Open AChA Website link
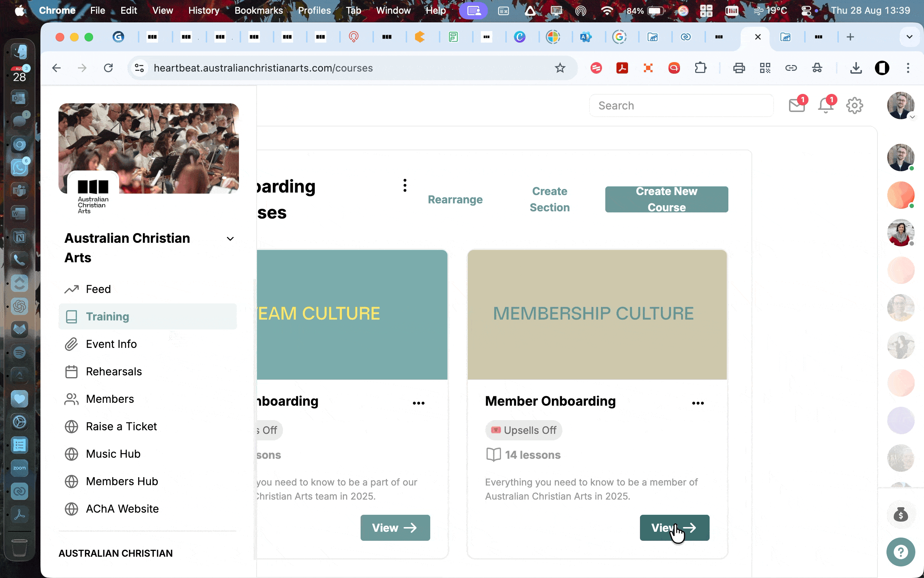 coord(147,509)
